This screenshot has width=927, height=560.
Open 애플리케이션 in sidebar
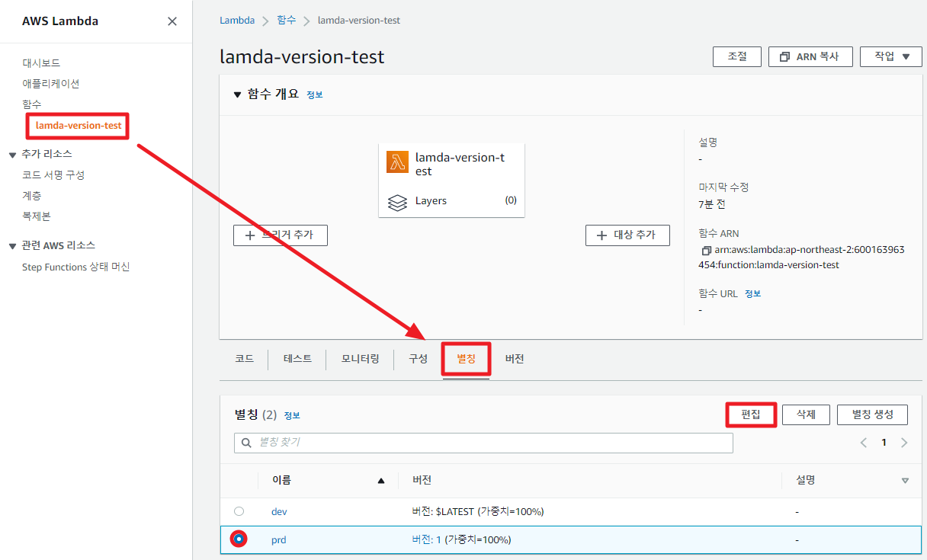(51, 84)
